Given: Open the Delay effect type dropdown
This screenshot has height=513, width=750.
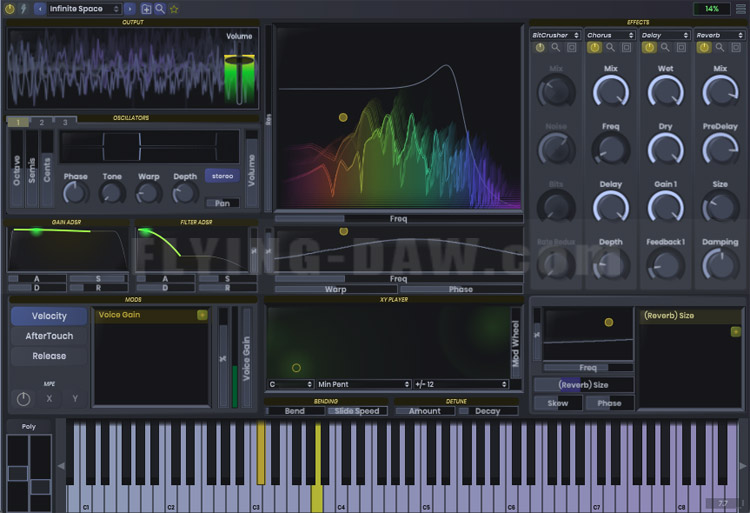Looking at the screenshot, I should coord(665,35).
